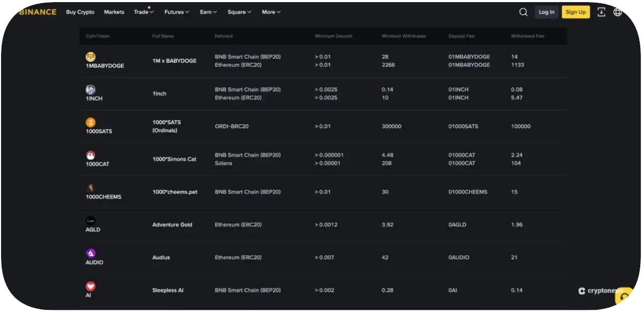Expand the Earn dropdown menu

coord(208,12)
